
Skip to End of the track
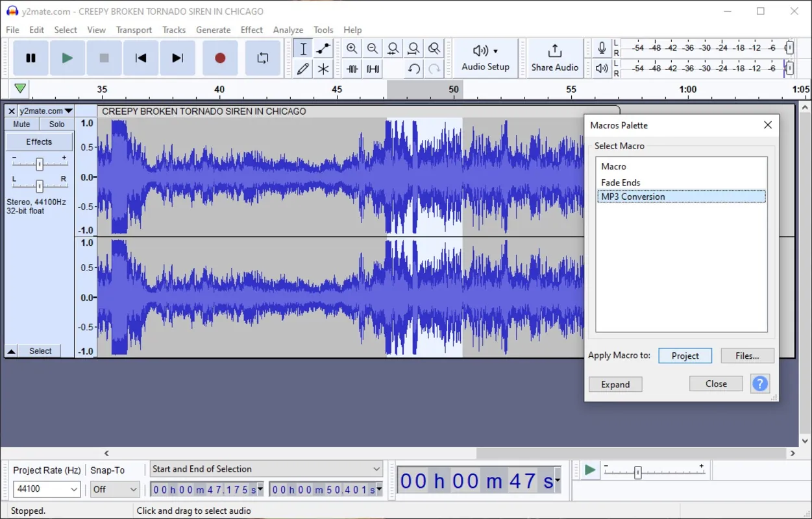pos(177,58)
